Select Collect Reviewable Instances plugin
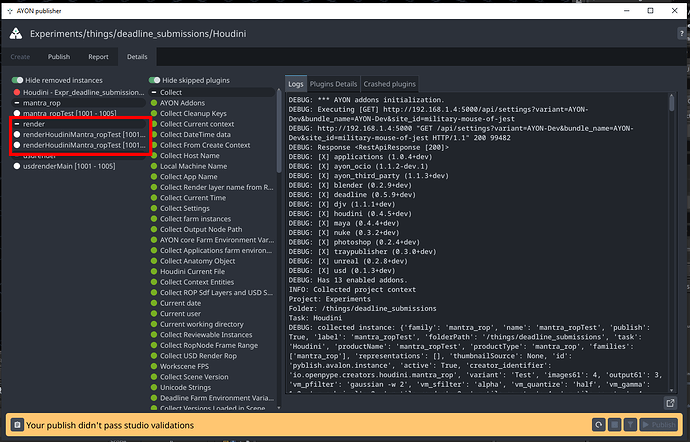This screenshot has height=442, width=690. (x=212, y=335)
